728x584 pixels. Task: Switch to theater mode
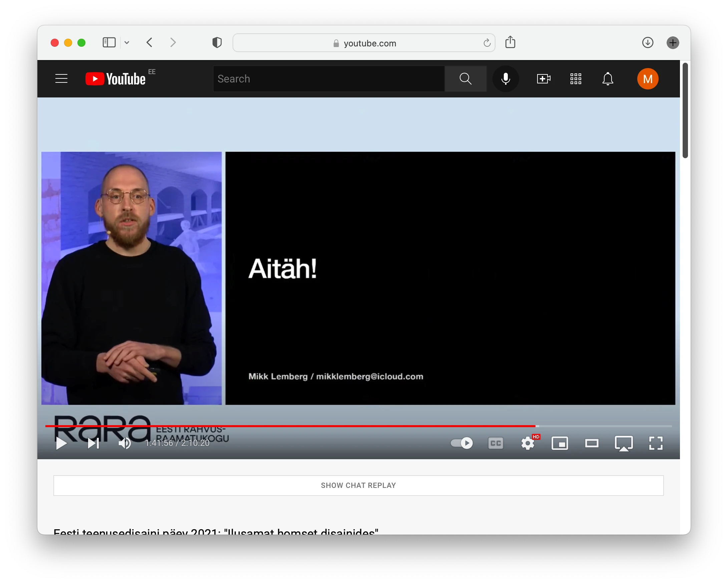pos(592,443)
